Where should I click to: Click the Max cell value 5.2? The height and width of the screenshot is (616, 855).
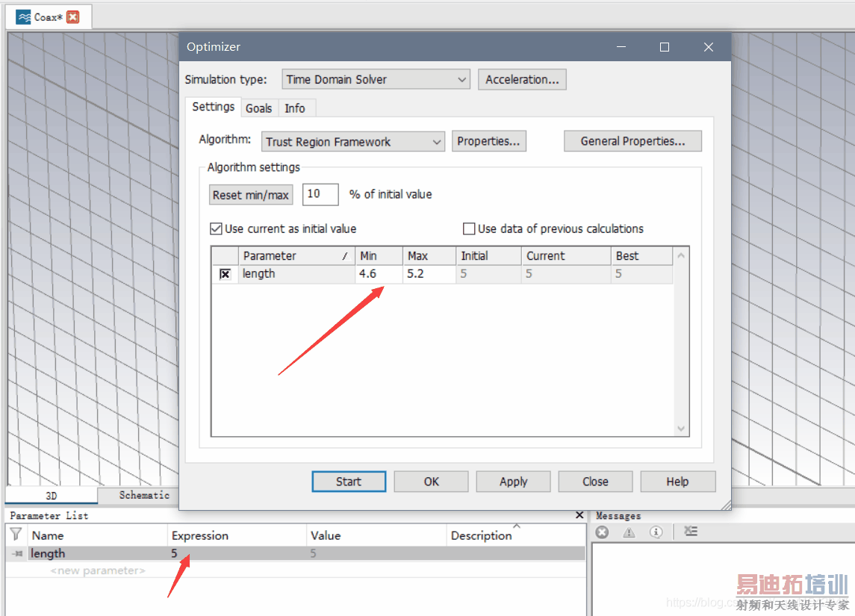(x=429, y=274)
